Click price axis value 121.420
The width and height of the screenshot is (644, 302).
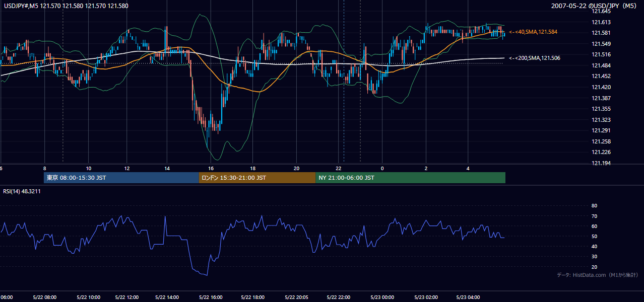602,87
